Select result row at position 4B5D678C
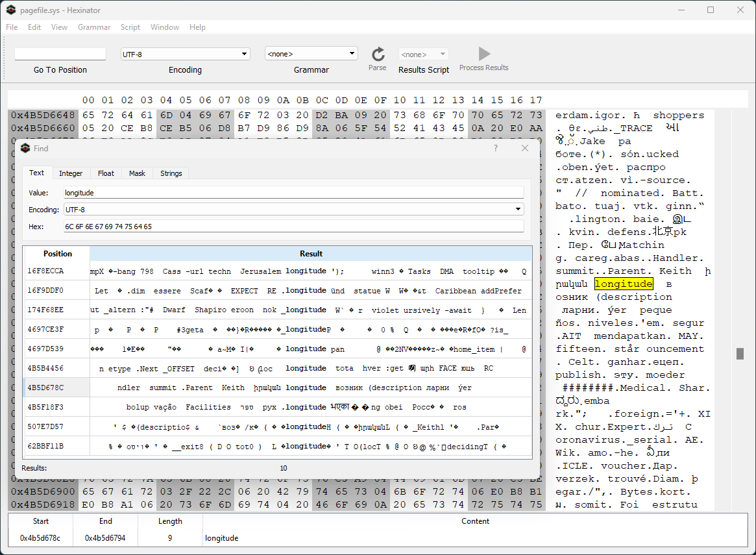756x555 pixels. [x=278, y=388]
